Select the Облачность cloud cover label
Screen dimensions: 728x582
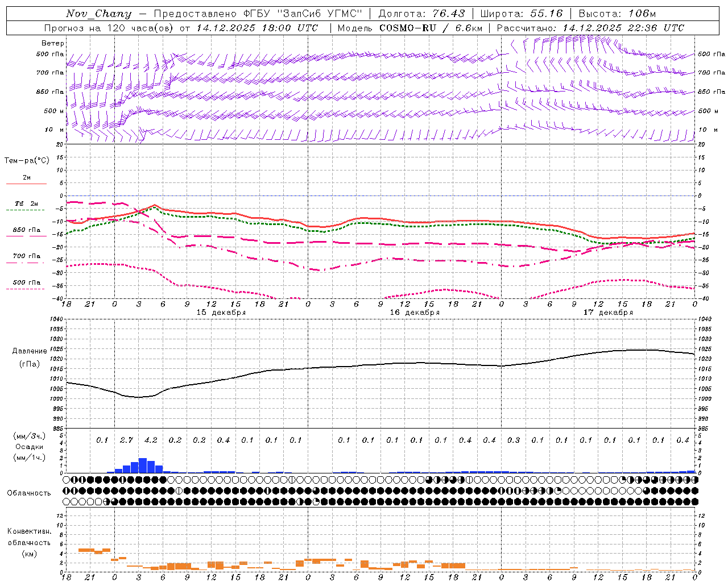[29, 493]
